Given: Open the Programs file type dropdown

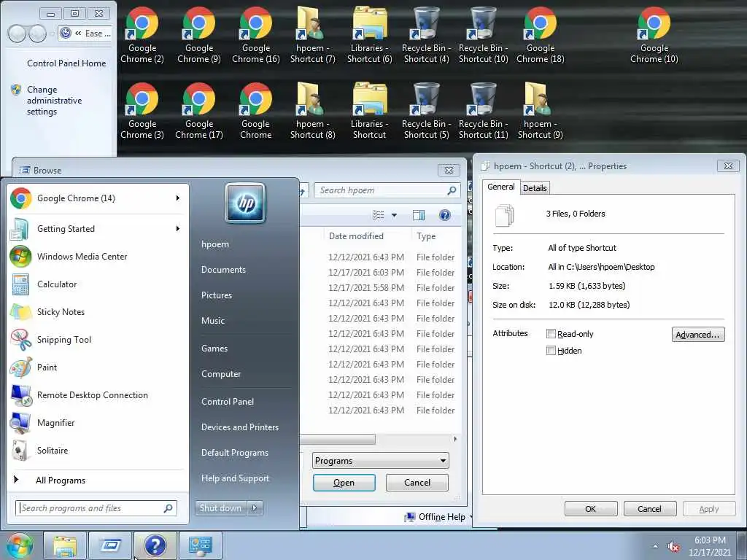Looking at the screenshot, I should (381, 461).
